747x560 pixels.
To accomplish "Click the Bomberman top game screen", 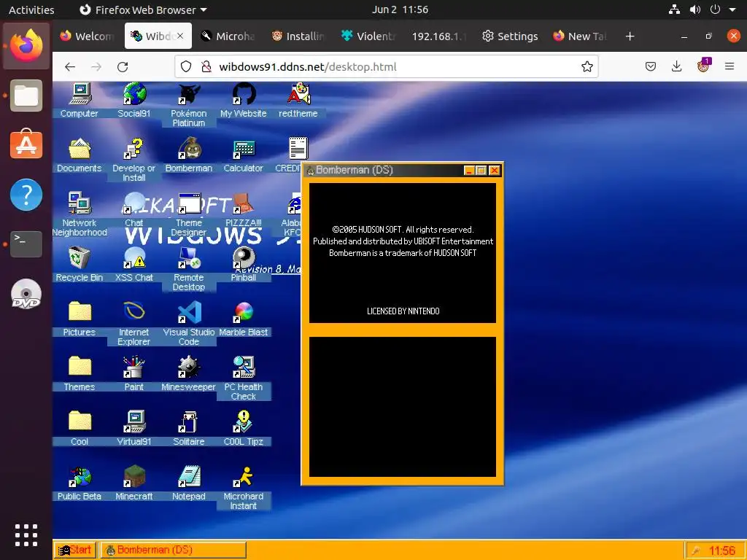I will (403, 253).
